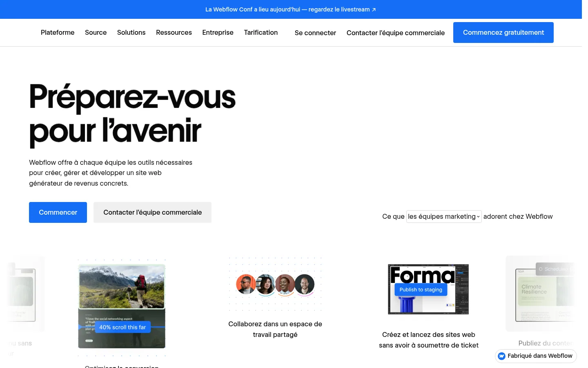Click Contacter l'équipe commerciale in the navbar

(x=396, y=33)
